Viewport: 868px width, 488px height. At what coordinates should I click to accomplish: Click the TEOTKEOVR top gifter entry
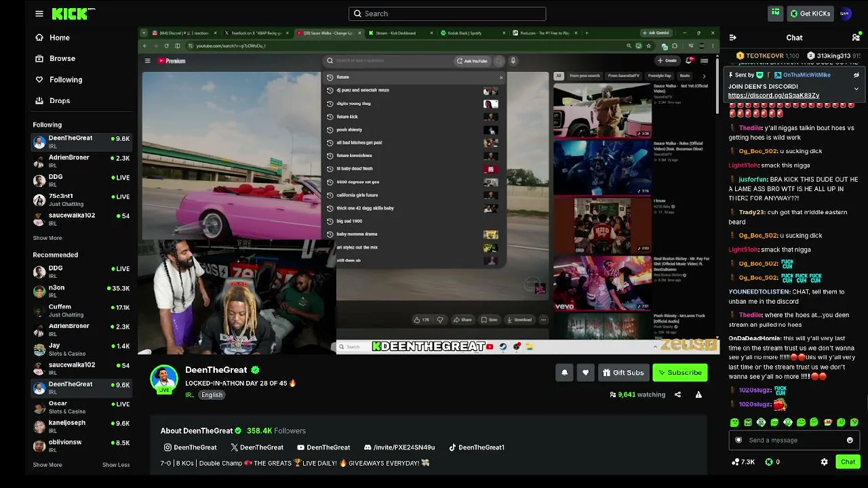point(767,56)
